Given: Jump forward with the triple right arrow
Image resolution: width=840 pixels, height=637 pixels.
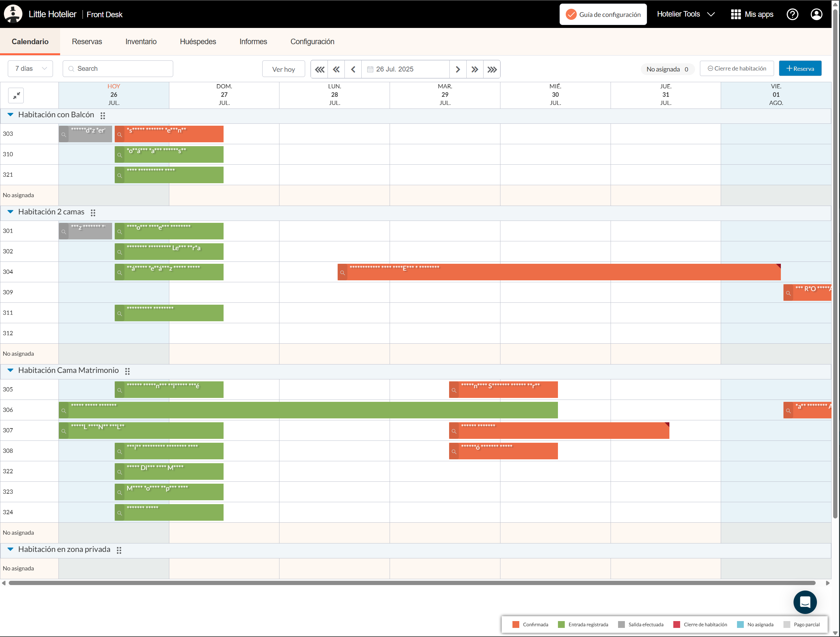Looking at the screenshot, I should coord(492,70).
